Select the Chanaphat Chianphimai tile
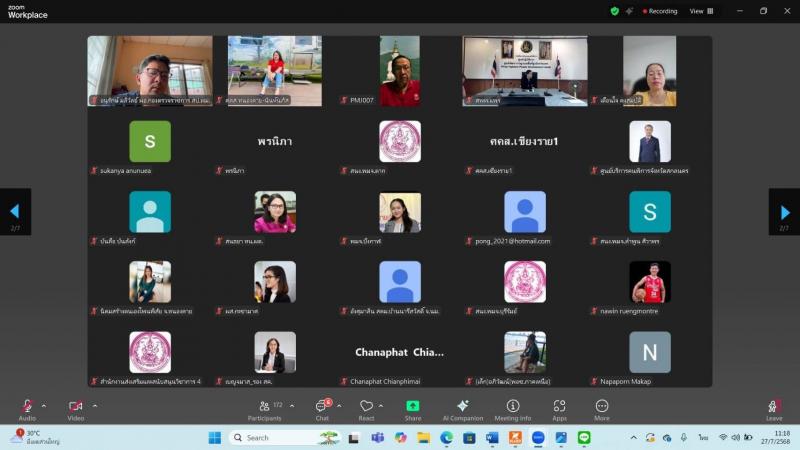The width and height of the screenshot is (800, 450). (400, 358)
